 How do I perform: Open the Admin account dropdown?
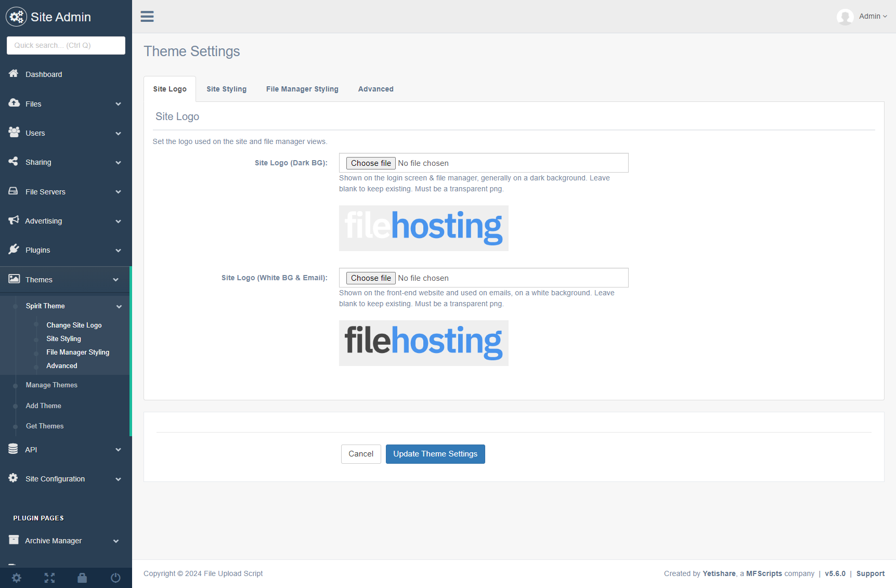(873, 17)
